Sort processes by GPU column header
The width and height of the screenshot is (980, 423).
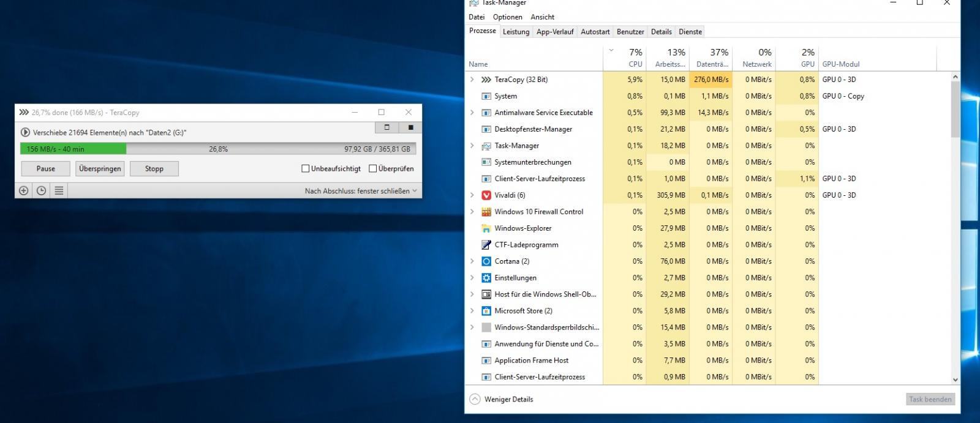(797, 58)
